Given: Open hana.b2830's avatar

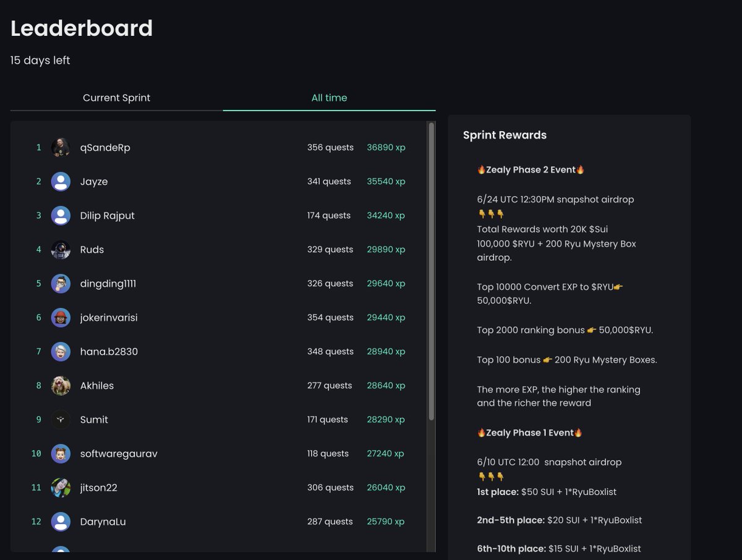Looking at the screenshot, I should pyautogui.click(x=61, y=352).
